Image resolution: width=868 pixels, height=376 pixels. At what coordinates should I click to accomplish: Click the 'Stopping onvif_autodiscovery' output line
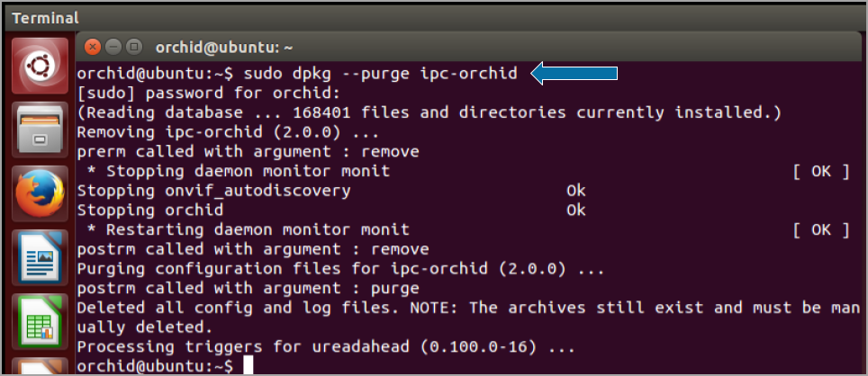pos(214,191)
